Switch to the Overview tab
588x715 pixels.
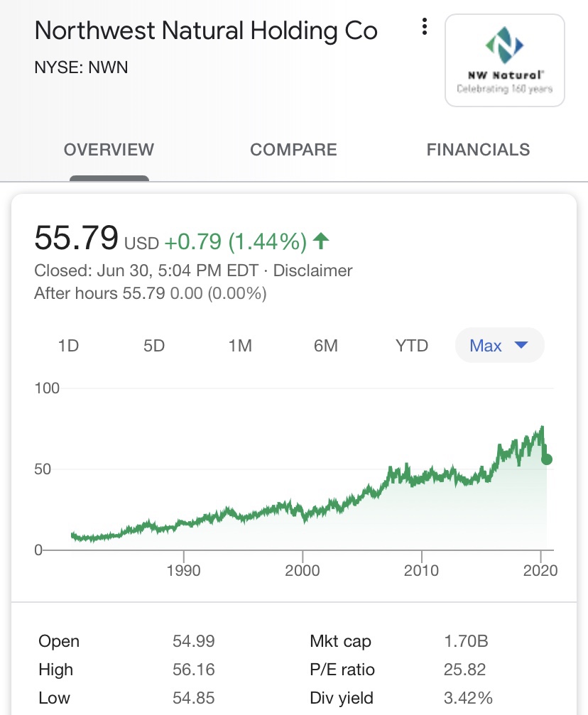pos(109,150)
